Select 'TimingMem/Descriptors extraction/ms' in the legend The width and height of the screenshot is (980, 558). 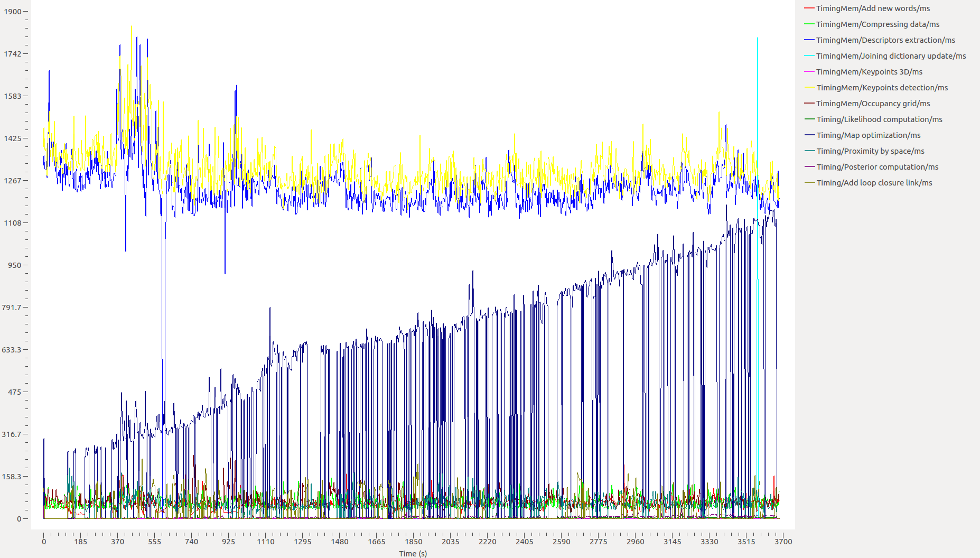(x=885, y=40)
